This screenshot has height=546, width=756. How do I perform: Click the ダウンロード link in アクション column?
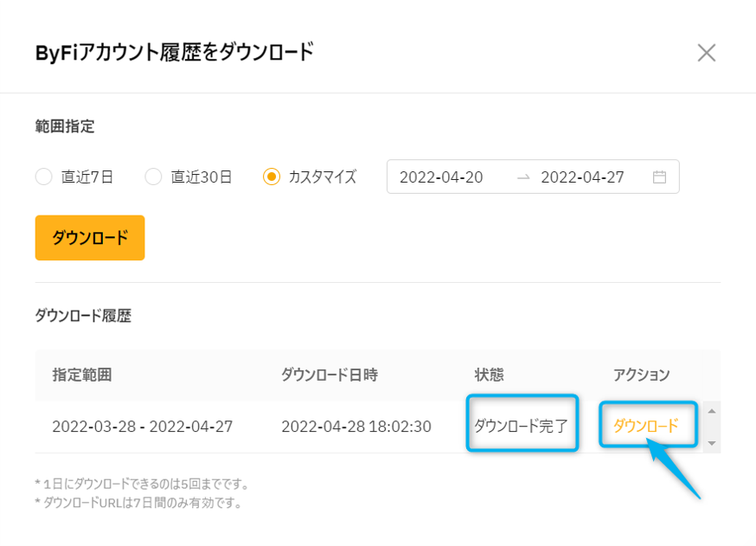click(645, 426)
